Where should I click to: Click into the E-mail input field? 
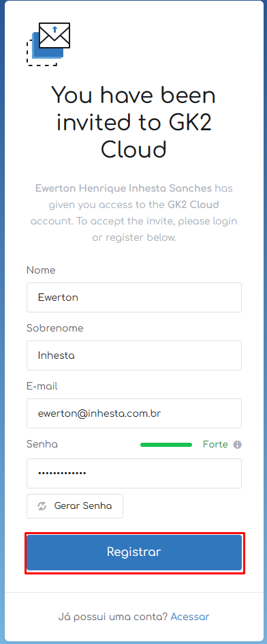pos(134,413)
